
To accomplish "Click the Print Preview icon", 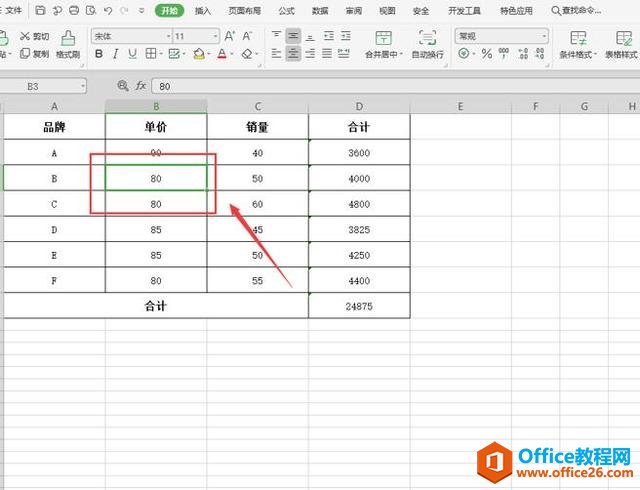I will coord(91,10).
